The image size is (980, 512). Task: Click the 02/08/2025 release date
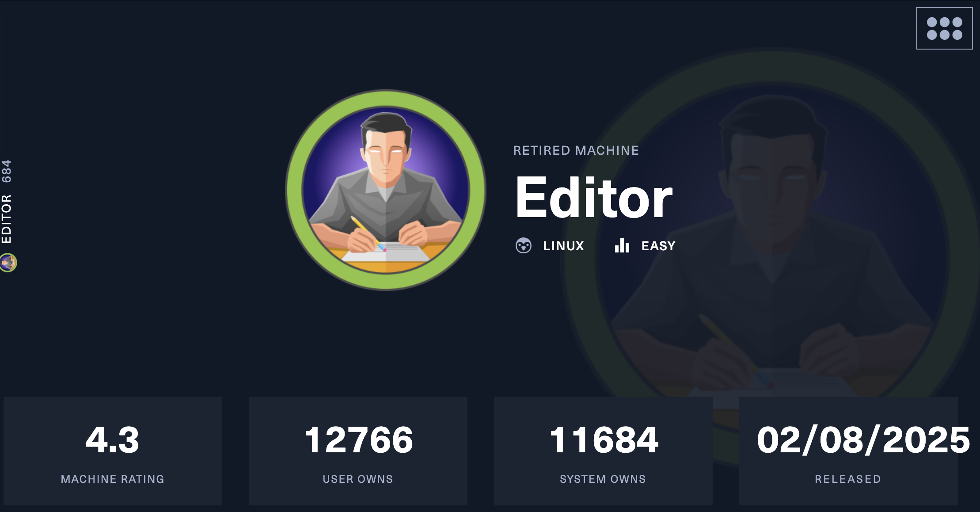pos(863,440)
